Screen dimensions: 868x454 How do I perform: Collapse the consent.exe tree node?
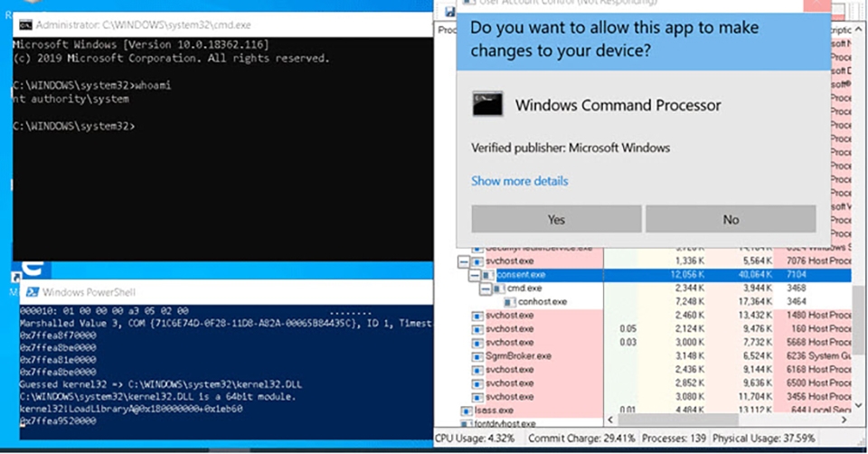[475, 275]
